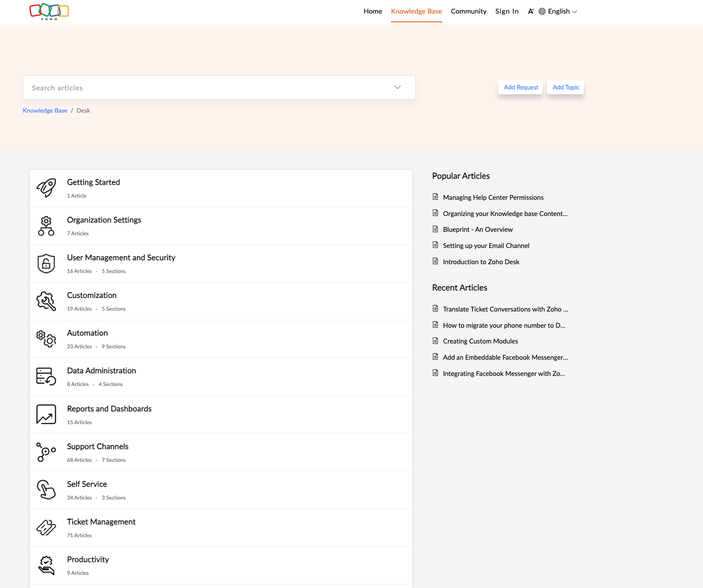Click the font size adjustment icon
The width and height of the screenshot is (703, 588).
point(531,11)
